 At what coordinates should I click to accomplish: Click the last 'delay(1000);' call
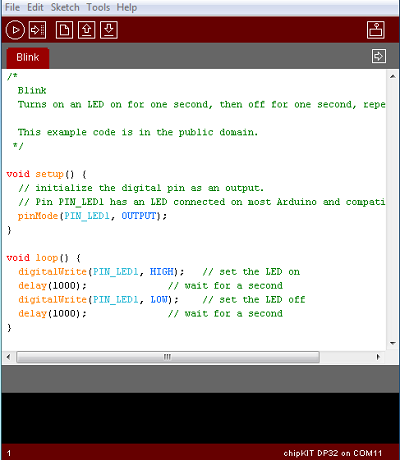point(52,314)
